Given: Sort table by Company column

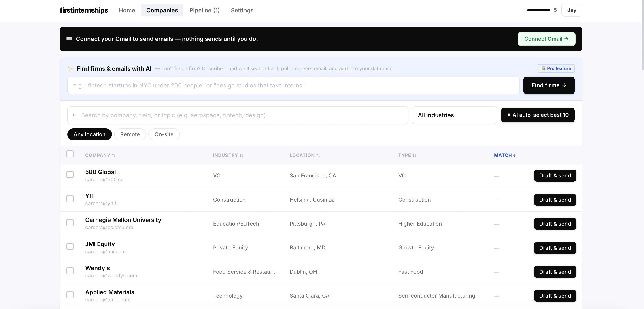Looking at the screenshot, I should click(100, 155).
